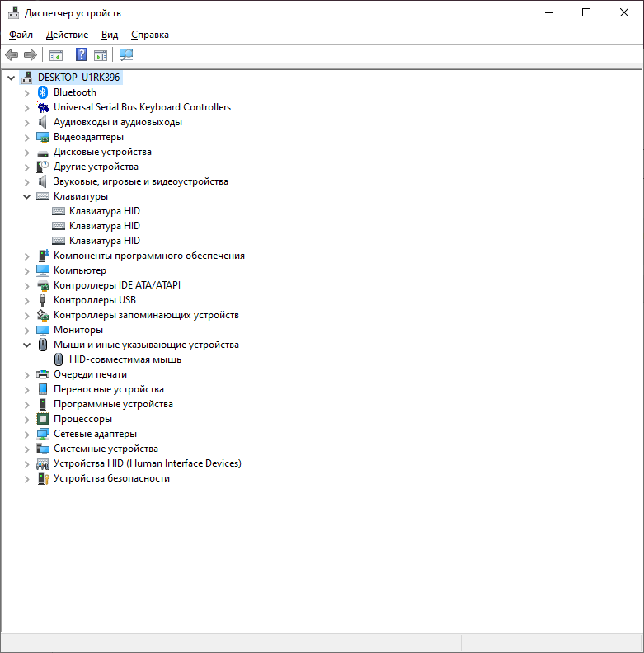Select the Системные устройства label

[106, 449]
